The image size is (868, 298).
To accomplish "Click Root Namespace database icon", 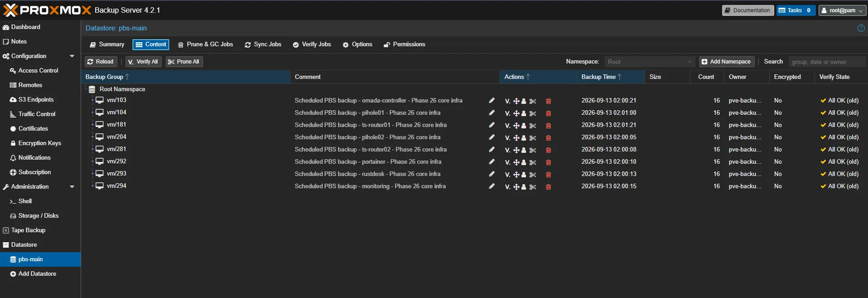I will (92, 89).
